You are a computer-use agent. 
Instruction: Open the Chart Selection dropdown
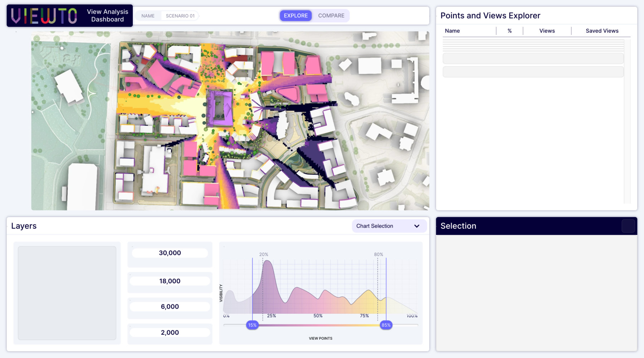tap(389, 226)
